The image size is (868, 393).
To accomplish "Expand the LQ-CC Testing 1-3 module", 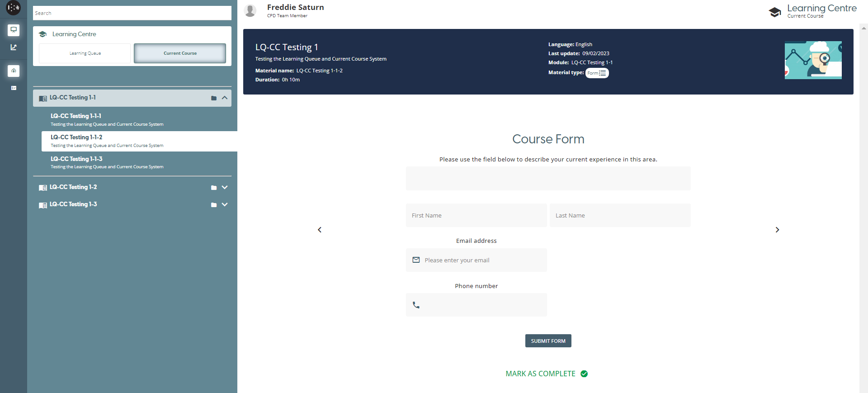I will 225,204.
